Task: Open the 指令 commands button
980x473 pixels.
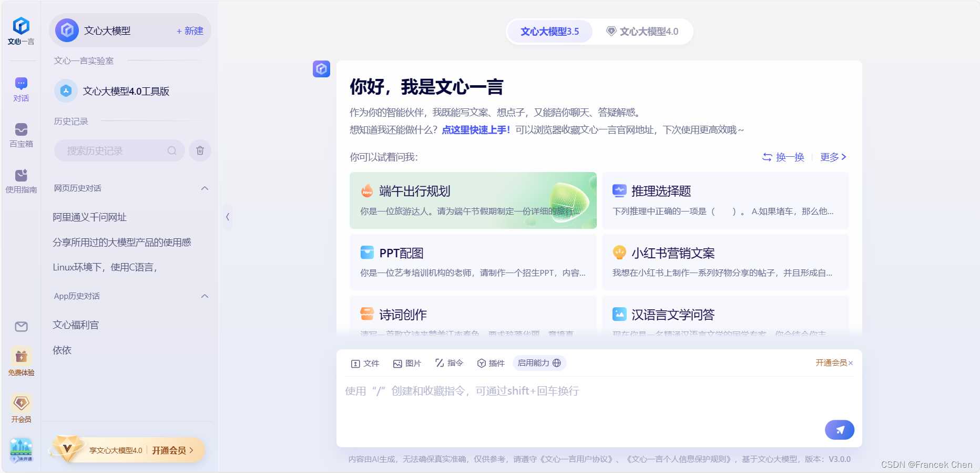Action: [449, 363]
